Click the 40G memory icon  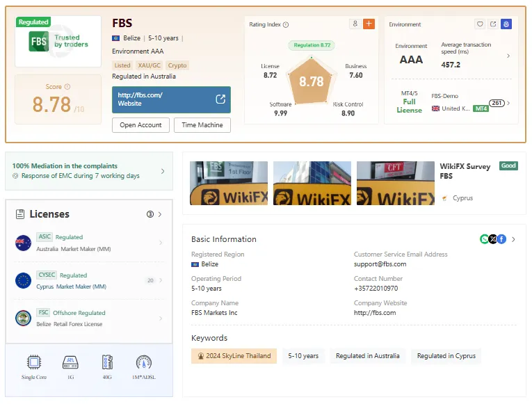tap(107, 362)
